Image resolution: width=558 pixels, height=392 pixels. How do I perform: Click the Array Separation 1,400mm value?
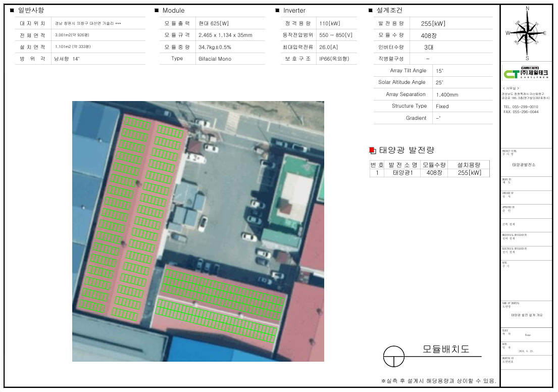point(447,94)
